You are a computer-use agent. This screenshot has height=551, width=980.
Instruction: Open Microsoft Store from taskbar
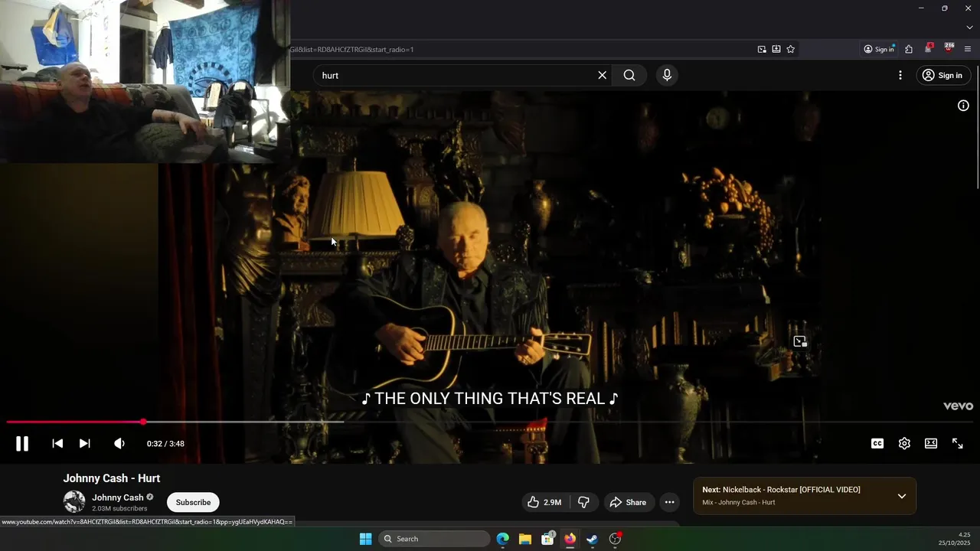[548, 539]
